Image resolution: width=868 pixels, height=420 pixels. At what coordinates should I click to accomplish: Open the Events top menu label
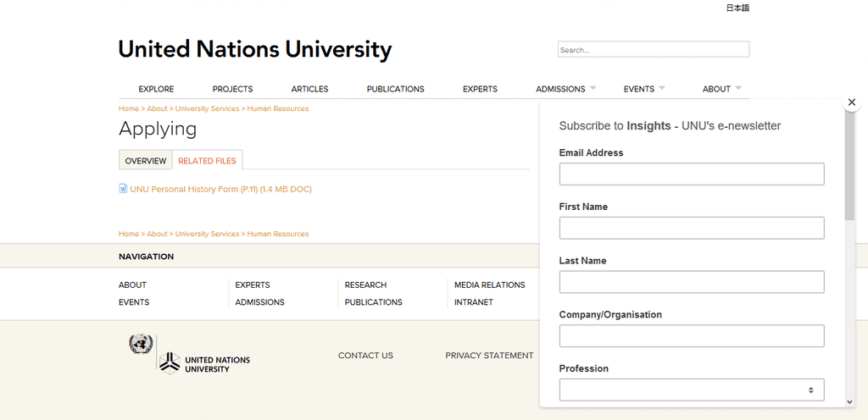(x=639, y=89)
